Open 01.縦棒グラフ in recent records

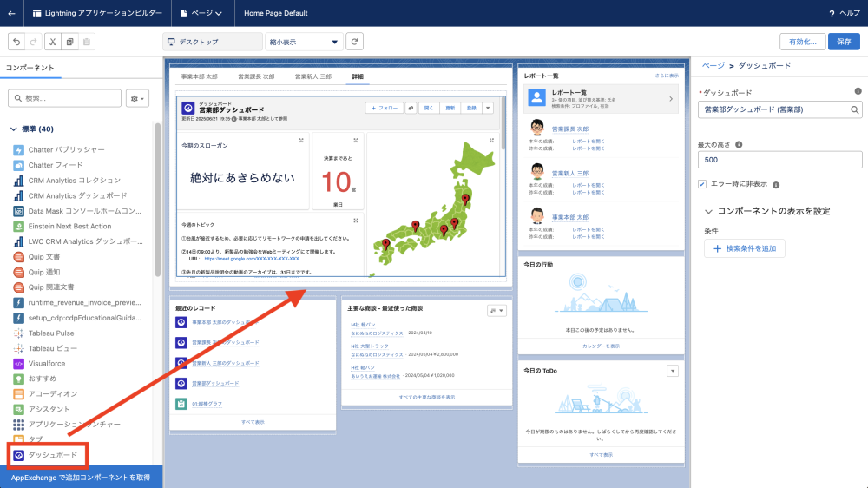(x=207, y=404)
